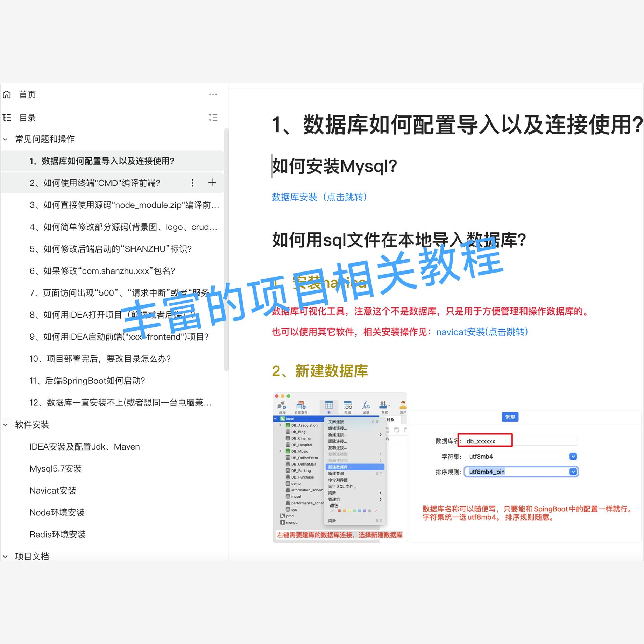Choose 新建数据库... in the context menu
The height and width of the screenshot is (644, 644).
pos(355,467)
